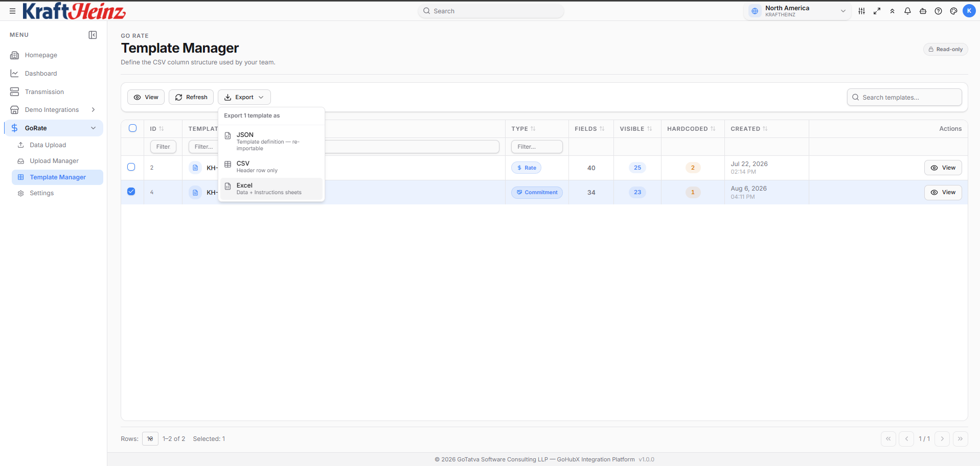Focus the top Search field

tap(491, 11)
